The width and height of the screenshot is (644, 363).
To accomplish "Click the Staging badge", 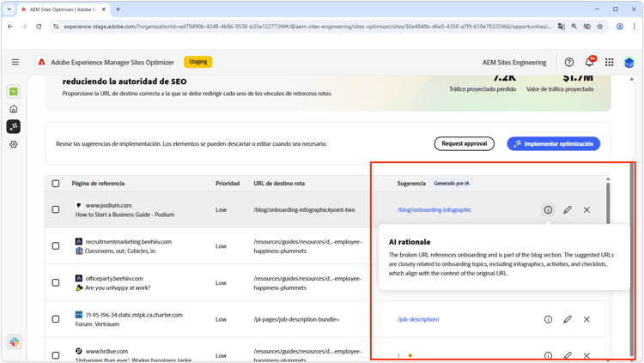I will click(198, 62).
